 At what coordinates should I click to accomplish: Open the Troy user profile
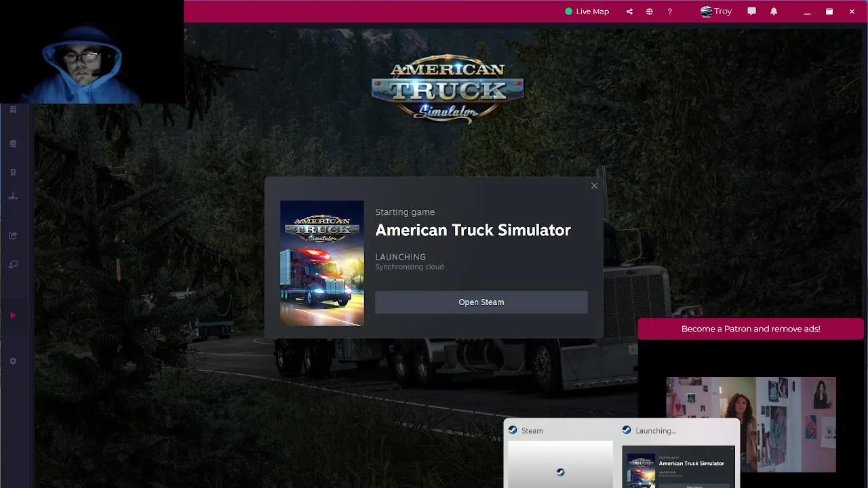click(716, 12)
